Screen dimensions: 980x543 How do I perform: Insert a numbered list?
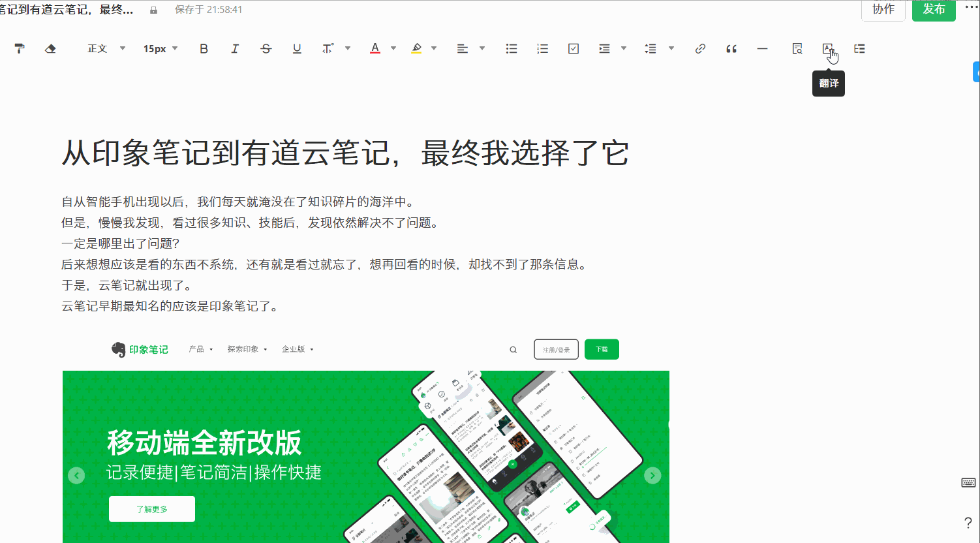(x=542, y=48)
